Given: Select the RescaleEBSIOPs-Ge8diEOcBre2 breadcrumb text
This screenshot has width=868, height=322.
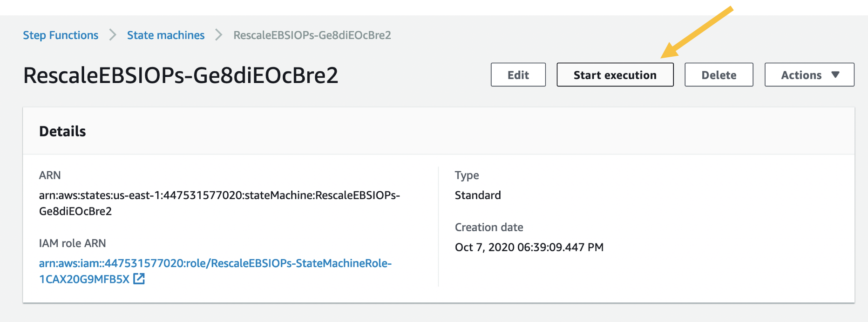Looking at the screenshot, I should pos(312,35).
